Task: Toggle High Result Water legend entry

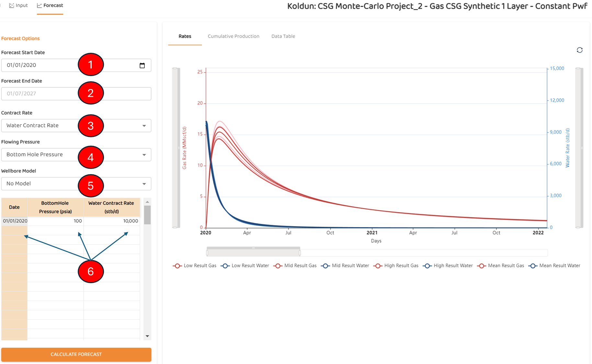Action: [448, 266]
